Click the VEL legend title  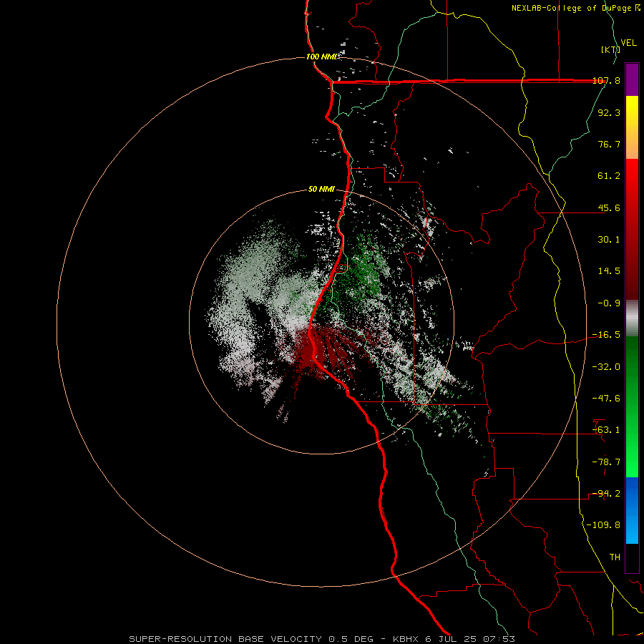click(628, 43)
